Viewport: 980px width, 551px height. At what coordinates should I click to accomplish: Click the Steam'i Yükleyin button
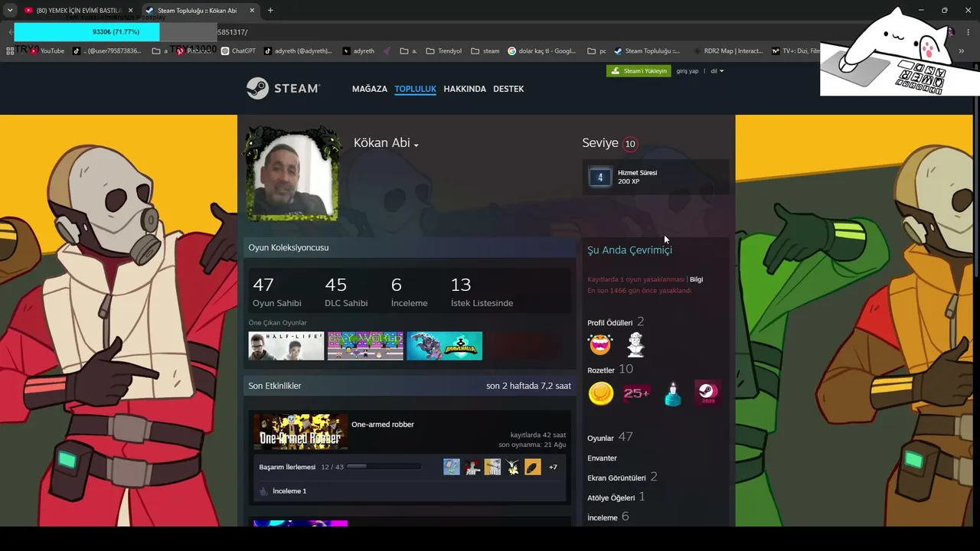tap(639, 71)
